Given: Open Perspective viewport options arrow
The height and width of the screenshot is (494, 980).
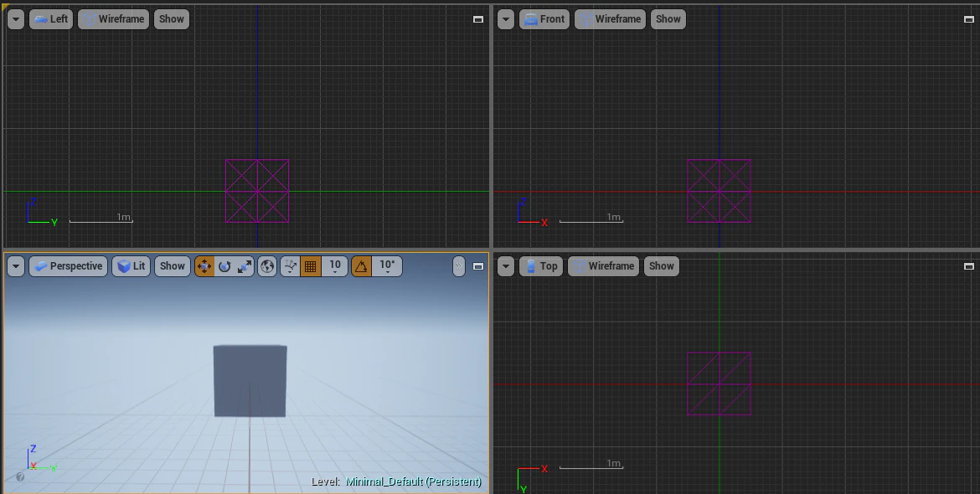Looking at the screenshot, I should click(x=16, y=266).
